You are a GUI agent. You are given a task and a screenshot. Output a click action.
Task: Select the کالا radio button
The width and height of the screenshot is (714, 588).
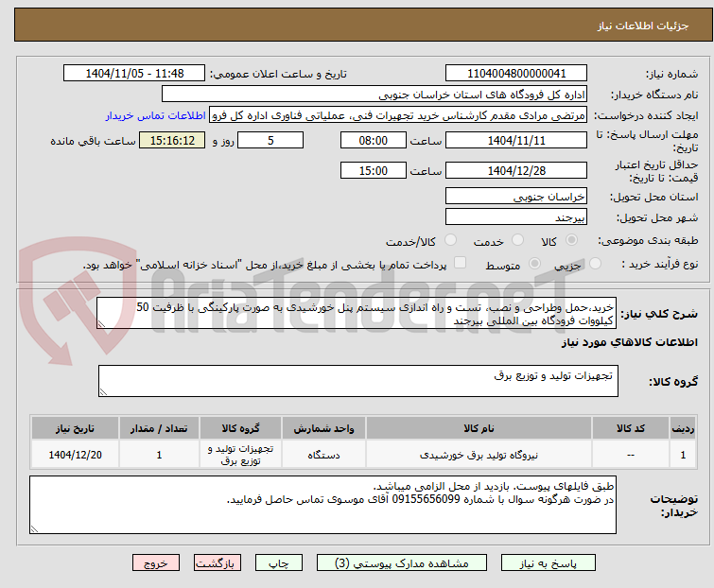pyautogui.click(x=571, y=240)
